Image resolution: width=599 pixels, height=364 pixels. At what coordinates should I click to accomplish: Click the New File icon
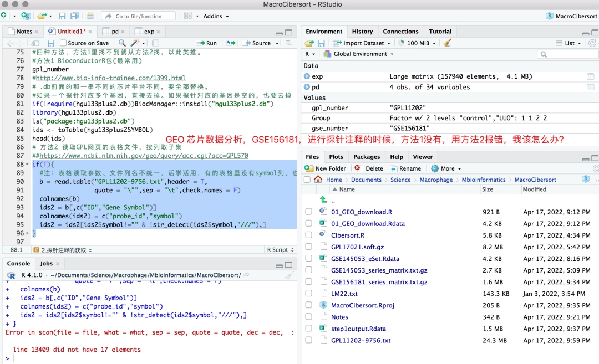pos(4,16)
